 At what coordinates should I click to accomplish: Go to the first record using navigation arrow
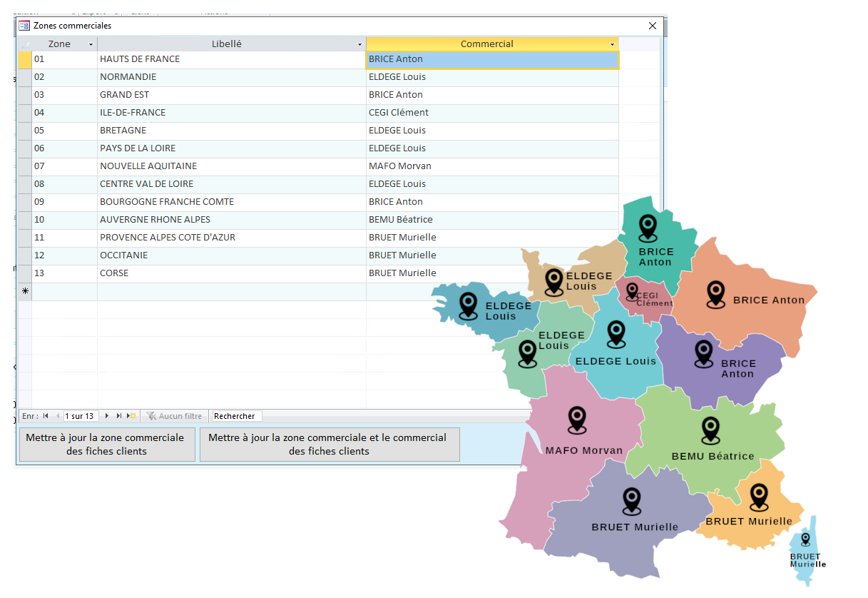(46, 415)
